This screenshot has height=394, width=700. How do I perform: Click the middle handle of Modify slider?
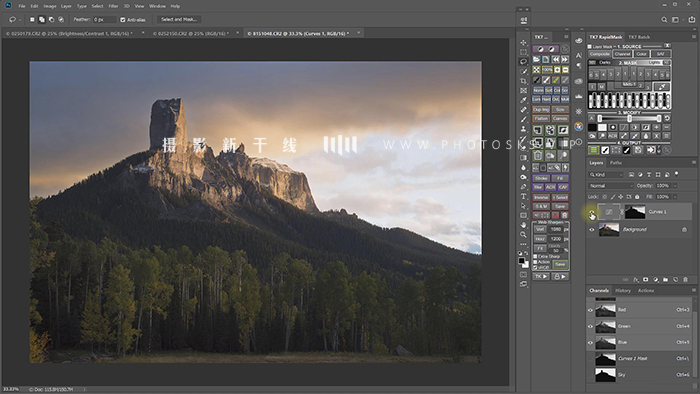629,119
